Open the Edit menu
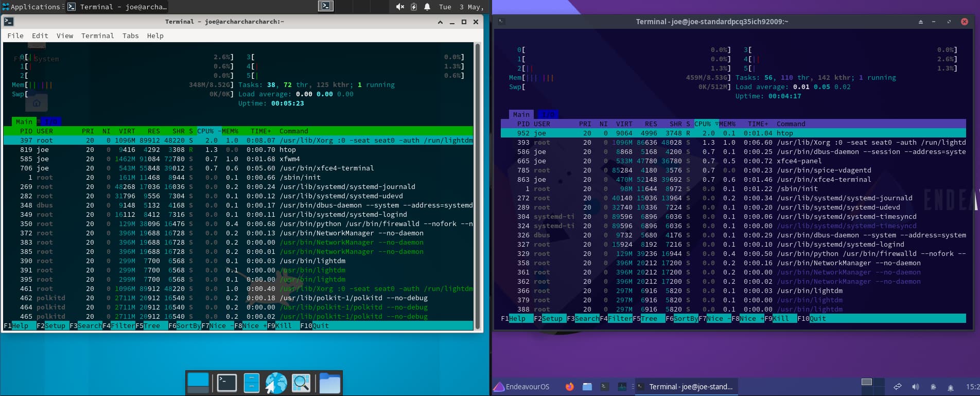 tap(40, 36)
